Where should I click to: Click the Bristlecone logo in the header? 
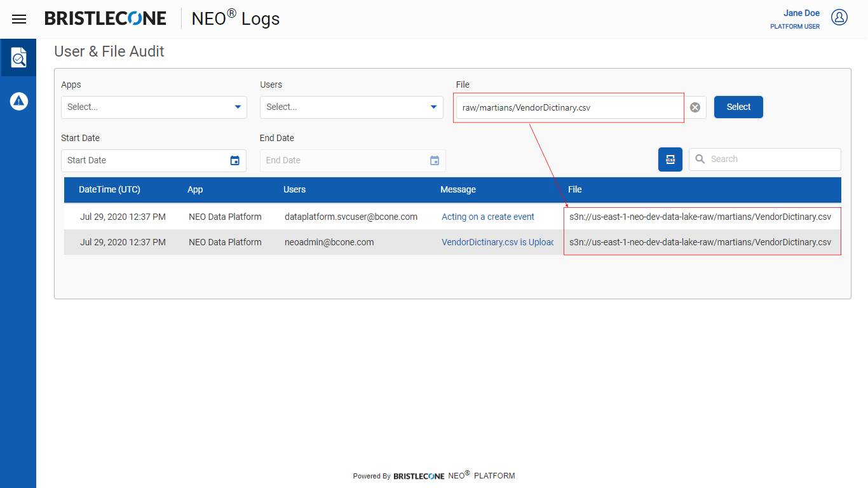point(105,19)
